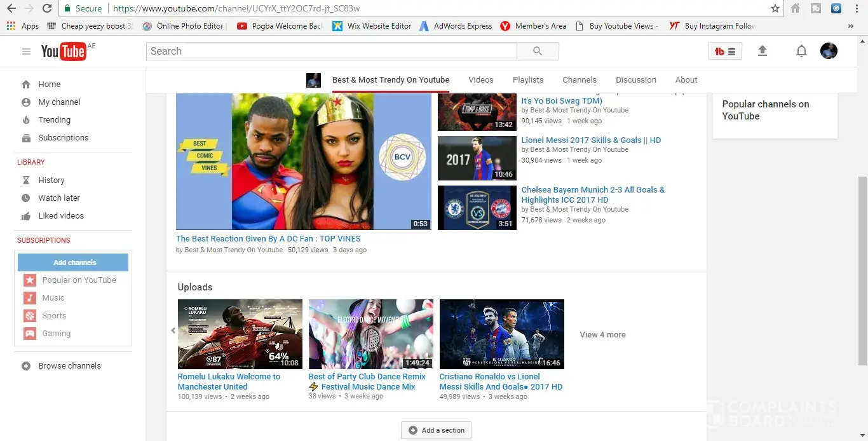
Task: Open the TubeBuddy menu in the header
Action: click(725, 51)
